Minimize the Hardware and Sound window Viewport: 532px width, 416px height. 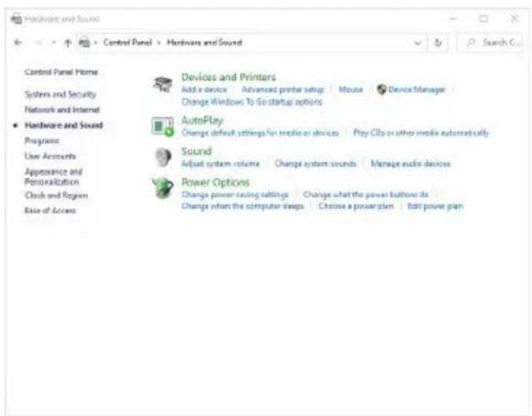[453, 19]
